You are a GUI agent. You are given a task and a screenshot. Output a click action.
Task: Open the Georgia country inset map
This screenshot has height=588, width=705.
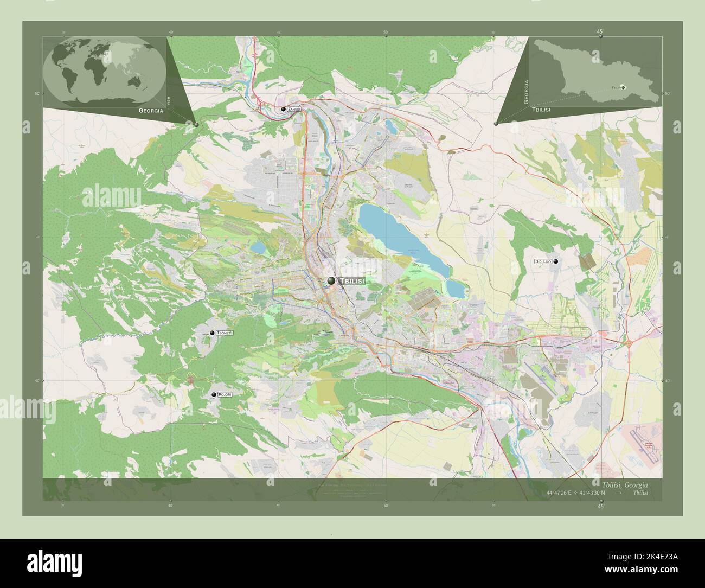tap(596, 71)
